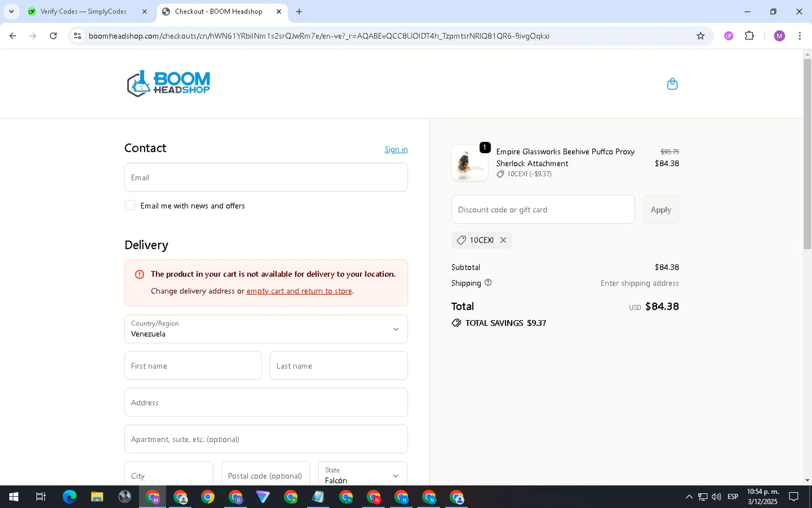Image resolution: width=812 pixels, height=508 pixels.
Task: Click the Apply discount button
Action: pyautogui.click(x=661, y=210)
